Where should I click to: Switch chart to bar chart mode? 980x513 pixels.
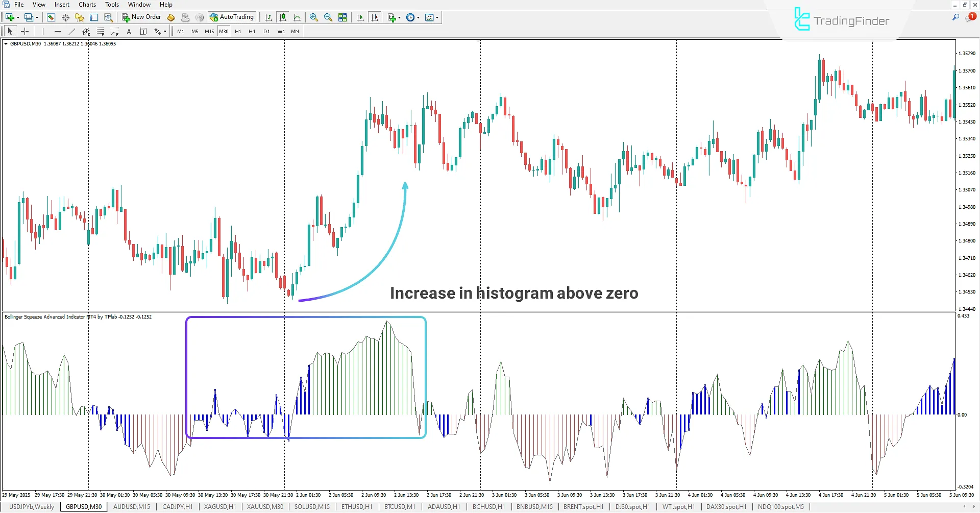pyautogui.click(x=267, y=17)
